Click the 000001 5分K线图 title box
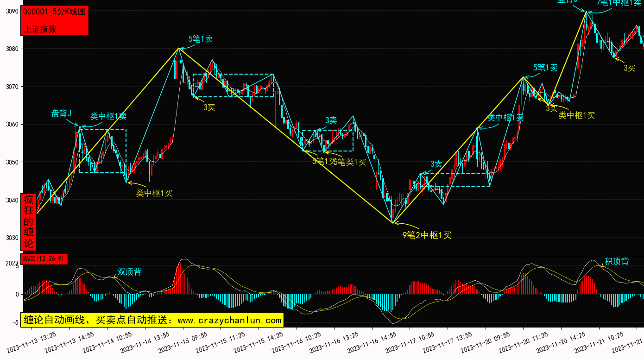 (54, 13)
